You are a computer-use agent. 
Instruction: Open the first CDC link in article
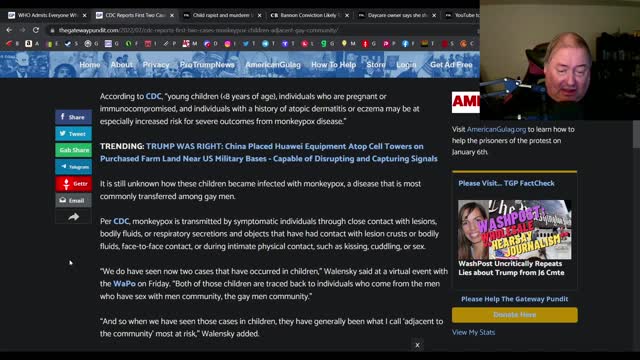coord(153,96)
